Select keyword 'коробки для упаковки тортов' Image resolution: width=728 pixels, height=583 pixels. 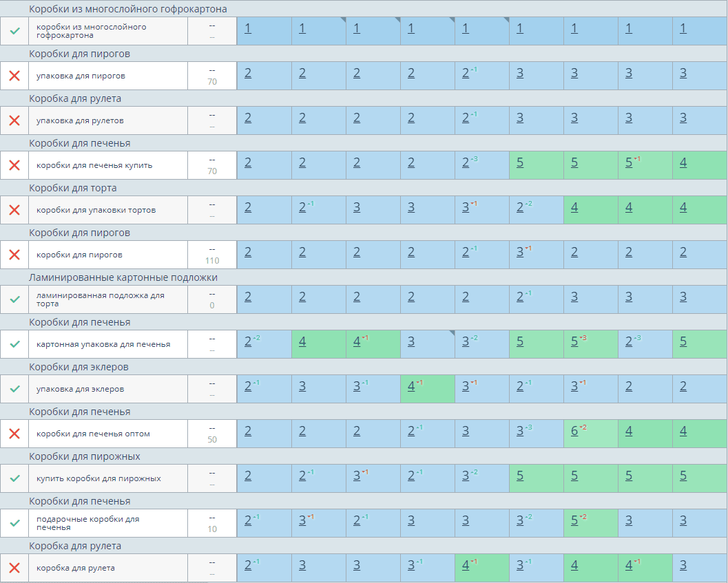point(96,210)
